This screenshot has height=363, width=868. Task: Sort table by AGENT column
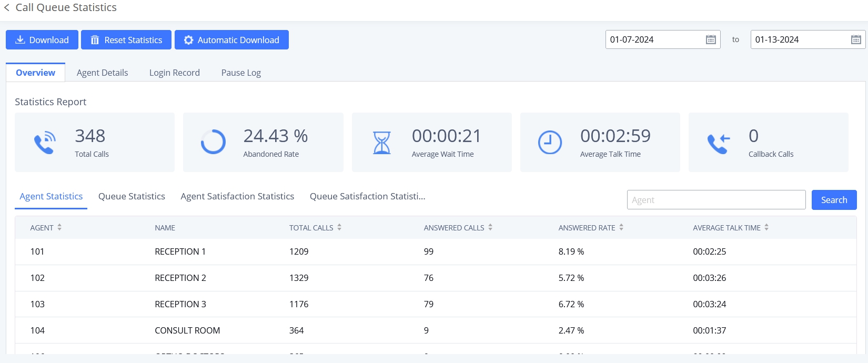pos(59,227)
